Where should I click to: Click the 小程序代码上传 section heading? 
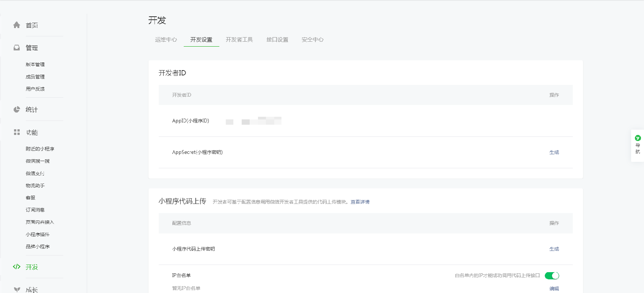tap(182, 201)
